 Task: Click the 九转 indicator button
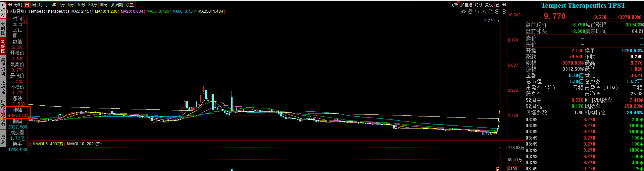(x=454, y=5)
